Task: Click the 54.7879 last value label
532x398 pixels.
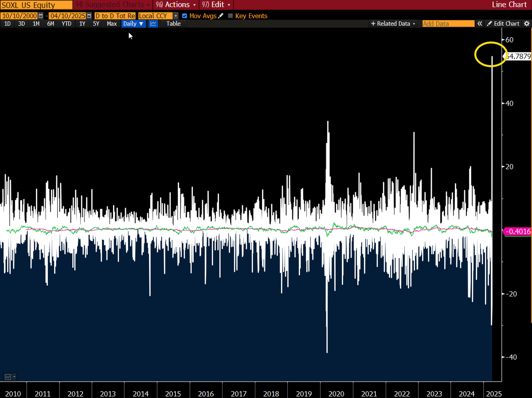Action: 517,56
